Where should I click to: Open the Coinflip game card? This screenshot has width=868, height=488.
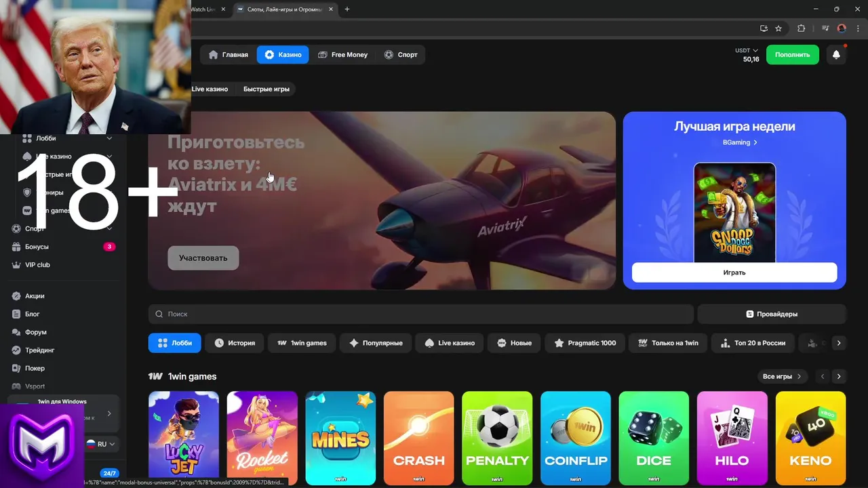[576, 437]
